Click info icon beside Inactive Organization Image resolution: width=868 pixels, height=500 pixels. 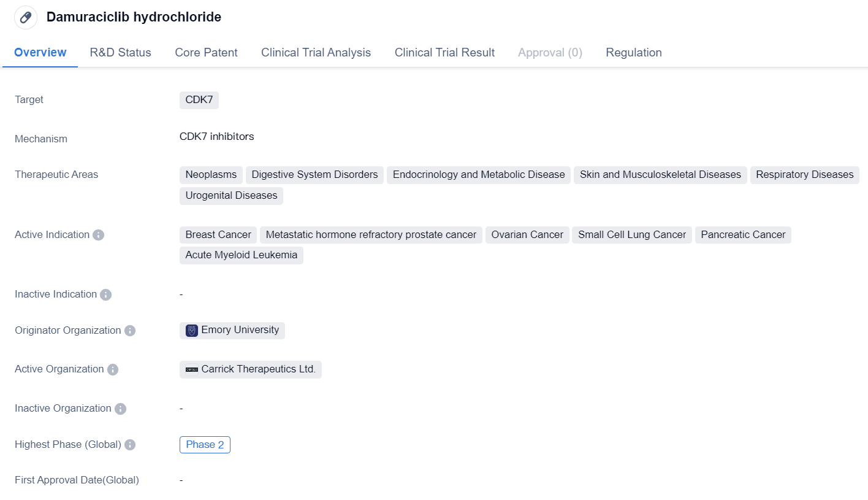(x=120, y=409)
